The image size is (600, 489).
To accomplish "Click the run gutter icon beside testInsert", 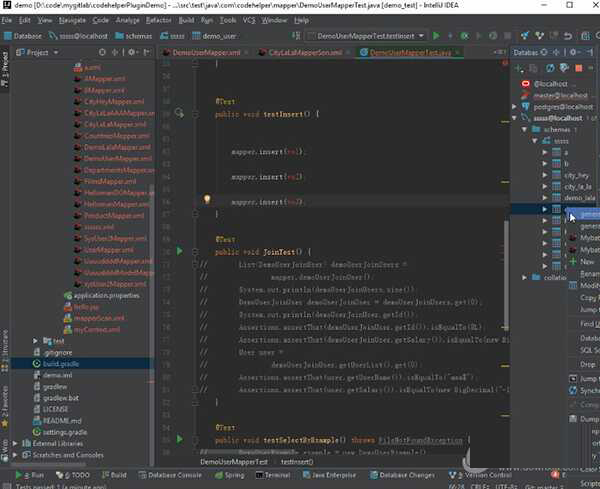I will [x=180, y=114].
